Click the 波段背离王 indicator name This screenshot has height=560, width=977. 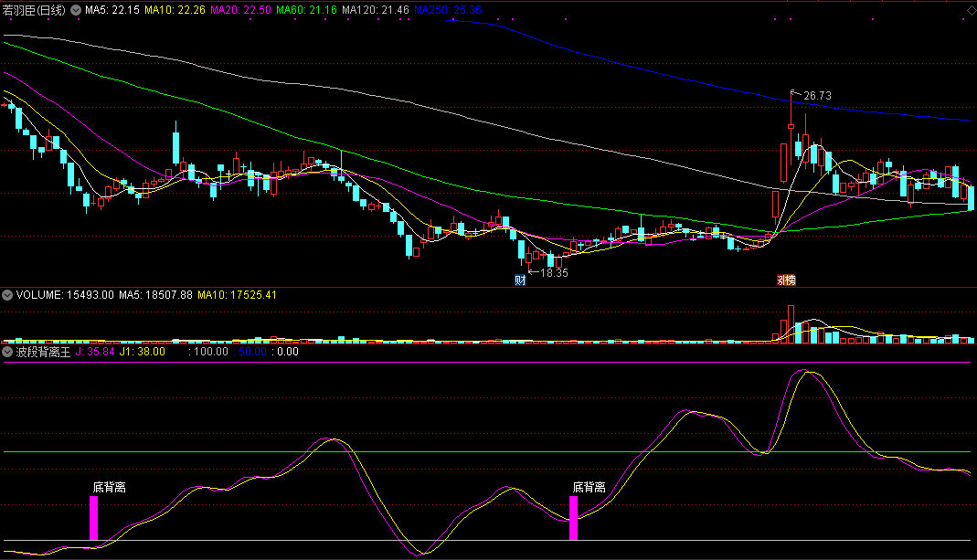(43, 352)
